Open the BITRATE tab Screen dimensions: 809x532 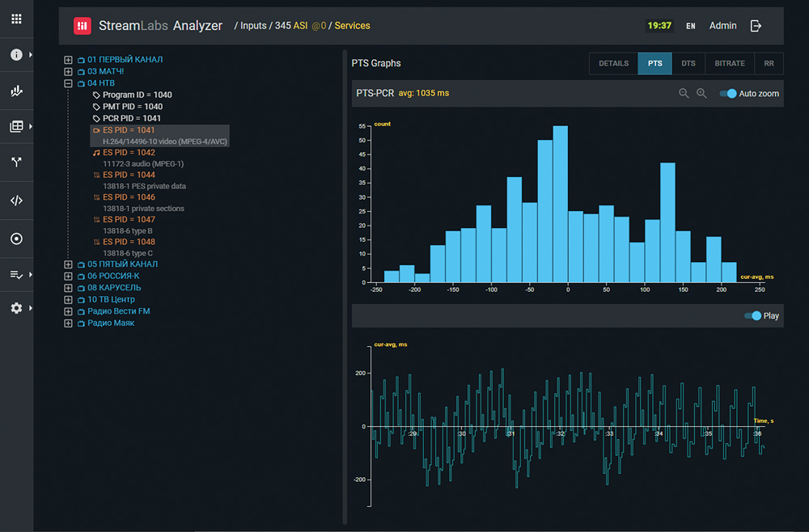pos(730,63)
